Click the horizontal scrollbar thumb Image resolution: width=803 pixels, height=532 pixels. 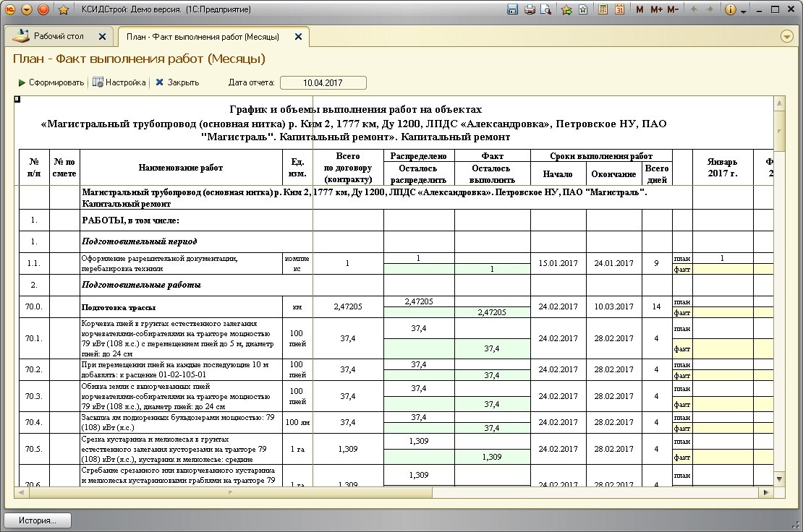pos(231,493)
